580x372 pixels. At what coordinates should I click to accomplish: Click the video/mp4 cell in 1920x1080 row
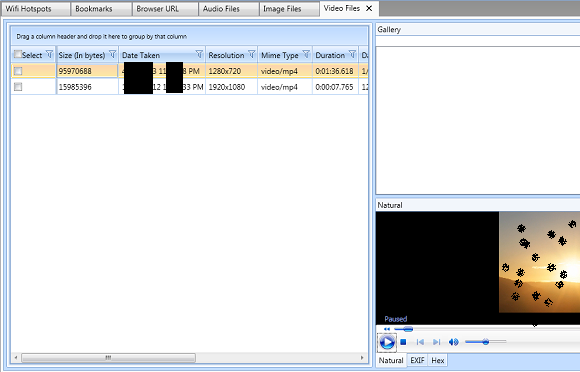285,87
